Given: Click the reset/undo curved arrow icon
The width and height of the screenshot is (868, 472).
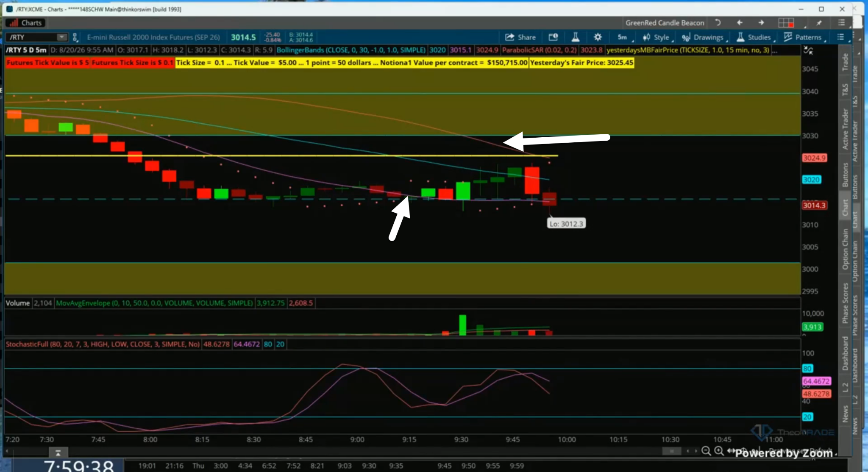Looking at the screenshot, I should (718, 23).
